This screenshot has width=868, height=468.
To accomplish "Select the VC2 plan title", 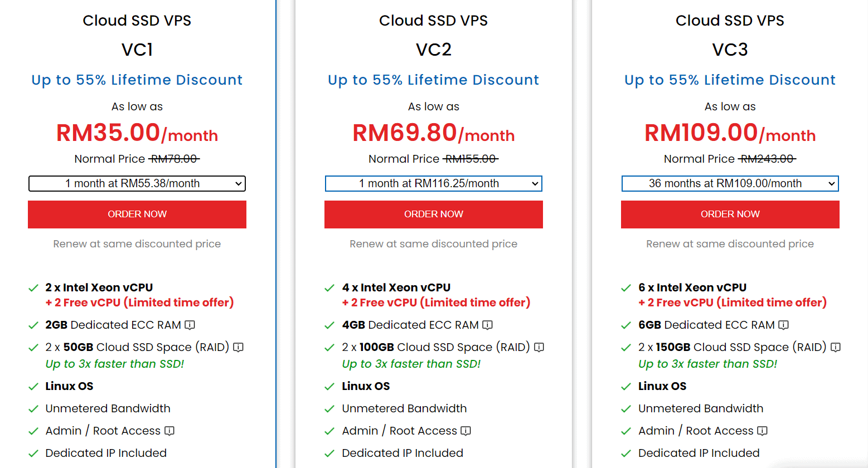I will pyautogui.click(x=433, y=49).
